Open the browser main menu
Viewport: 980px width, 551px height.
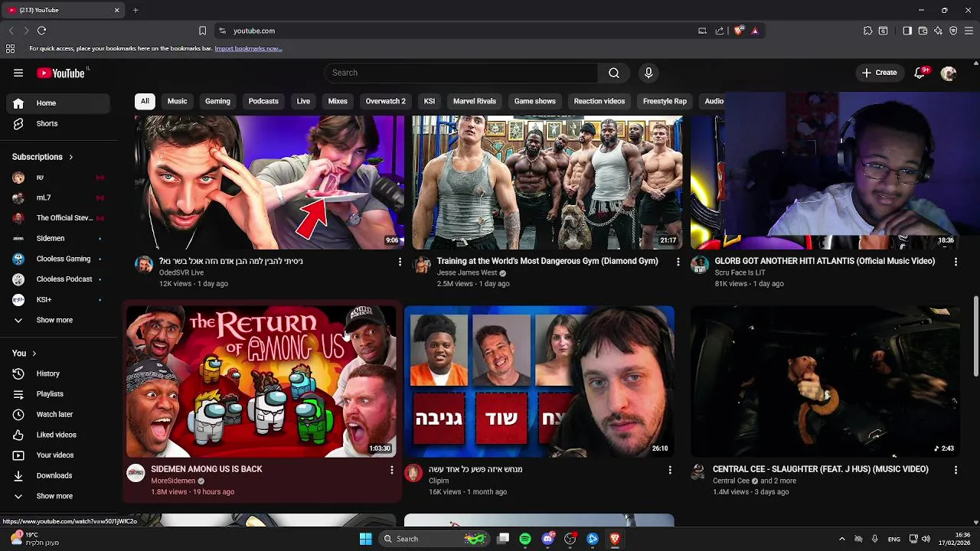(969, 31)
